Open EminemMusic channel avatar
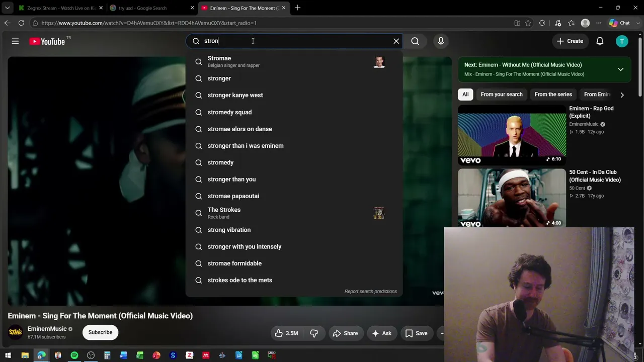The image size is (644, 362). 16,332
